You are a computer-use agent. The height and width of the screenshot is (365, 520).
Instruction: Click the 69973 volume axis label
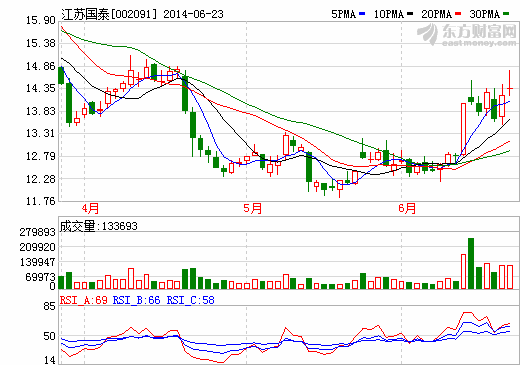coord(41,277)
